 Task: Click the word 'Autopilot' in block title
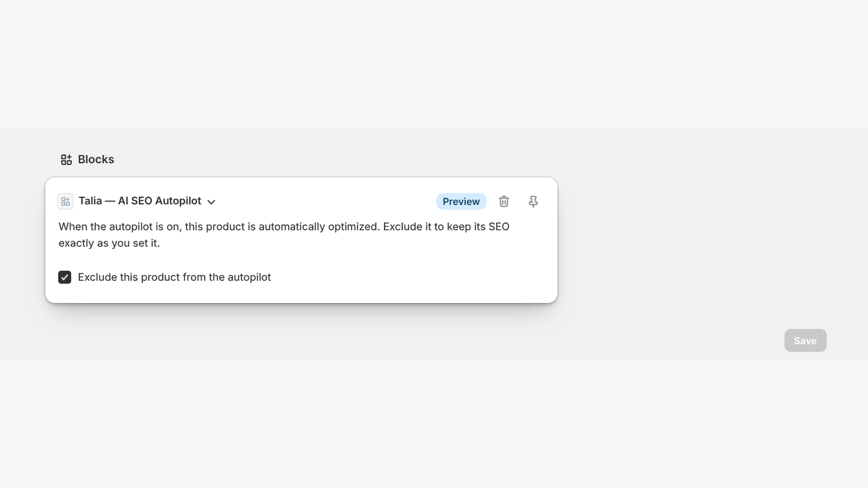tap(178, 201)
